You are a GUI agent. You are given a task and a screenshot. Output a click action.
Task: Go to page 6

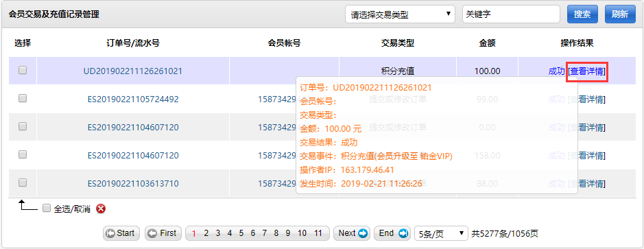coord(252,233)
